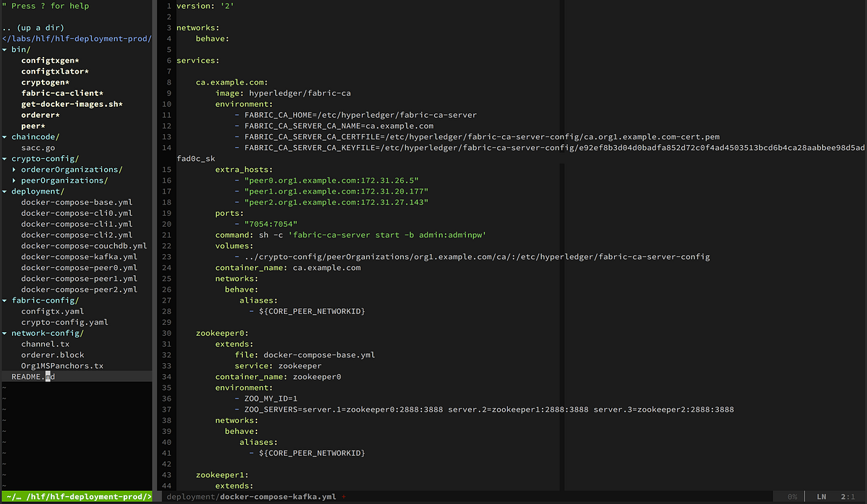This screenshot has width=867, height=504.
Task: Open the README.md file
Action: coord(32,376)
